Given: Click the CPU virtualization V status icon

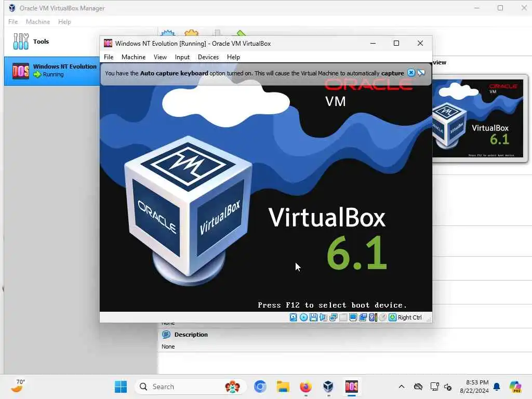Looking at the screenshot, I should 373,317.
